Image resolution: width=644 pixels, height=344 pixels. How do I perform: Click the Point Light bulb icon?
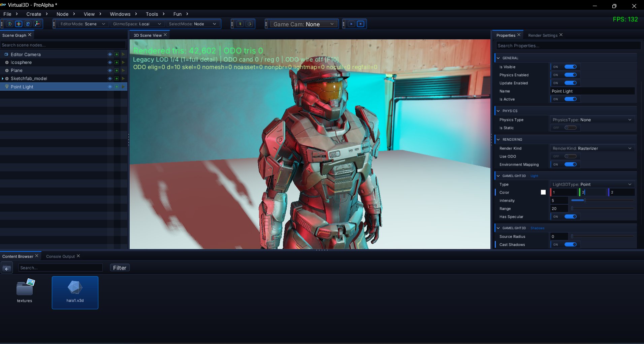(x=7, y=87)
